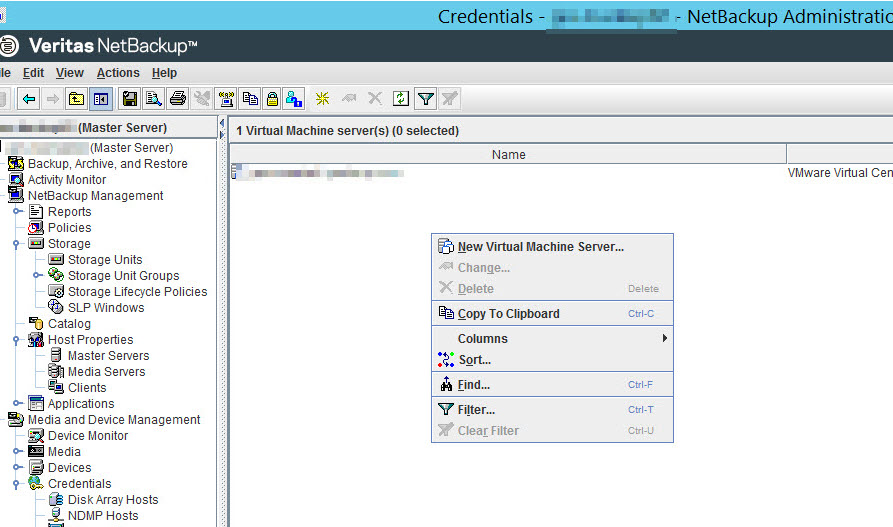Open the Edit menu
This screenshot has height=527, width=893.
(33, 73)
